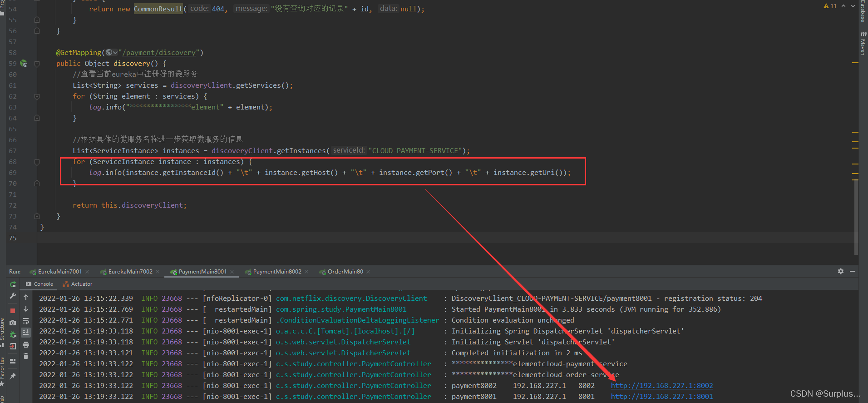
Task: Pin the current Run tab
Action: tap(13, 376)
